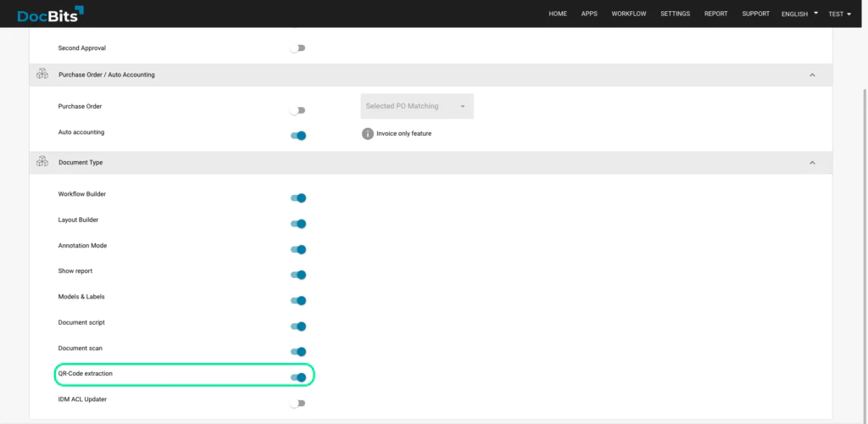Click the Purchase Order section cubes icon

(42, 74)
